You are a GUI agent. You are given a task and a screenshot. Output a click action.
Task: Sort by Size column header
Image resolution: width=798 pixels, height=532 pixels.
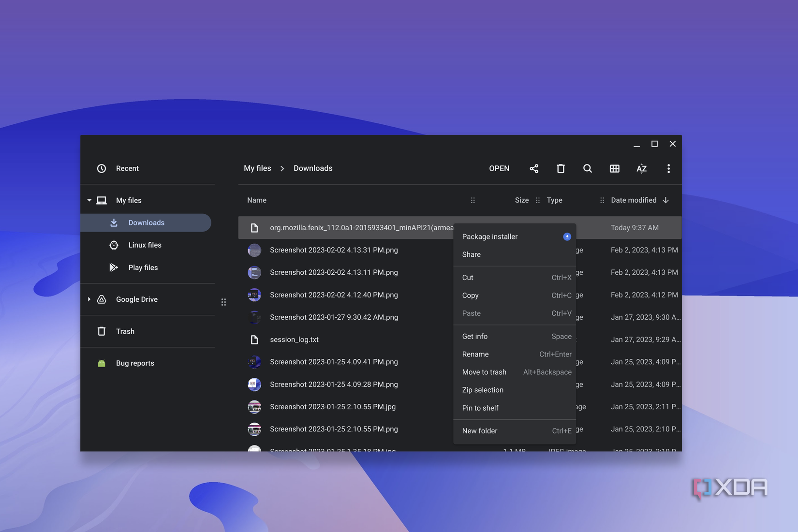pyautogui.click(x=522, y=200)
